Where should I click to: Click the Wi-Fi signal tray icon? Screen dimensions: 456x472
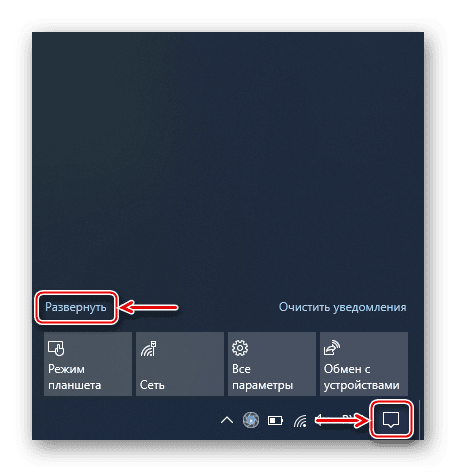point(300,420)
